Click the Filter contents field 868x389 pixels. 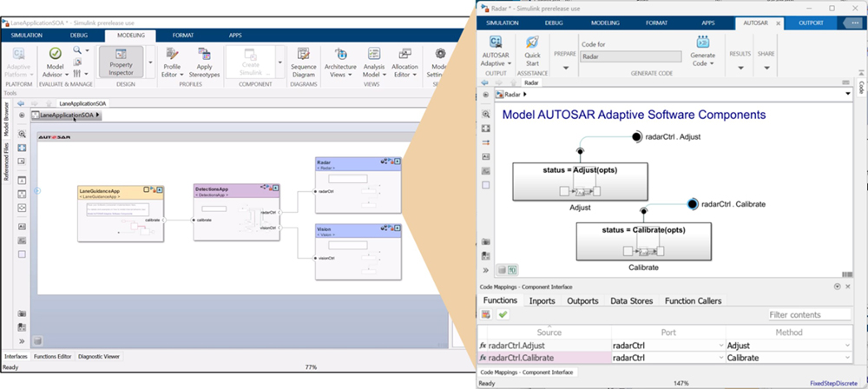[x=809, y=314]
